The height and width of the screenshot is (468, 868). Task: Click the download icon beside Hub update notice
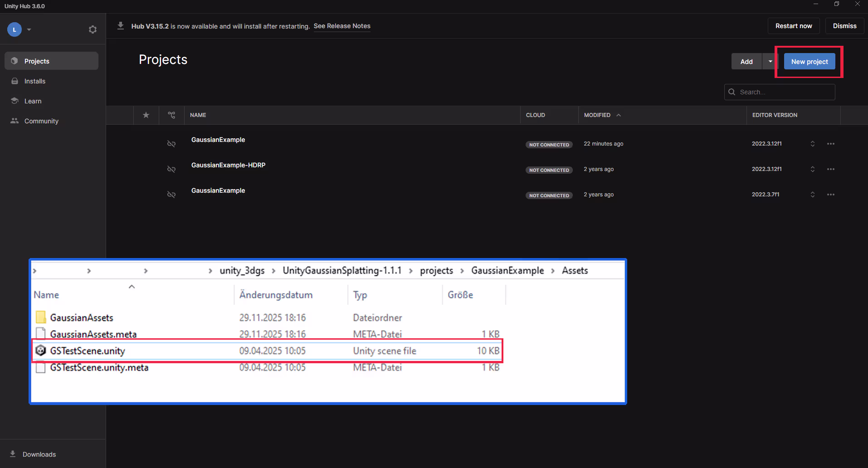pos(121,26)
